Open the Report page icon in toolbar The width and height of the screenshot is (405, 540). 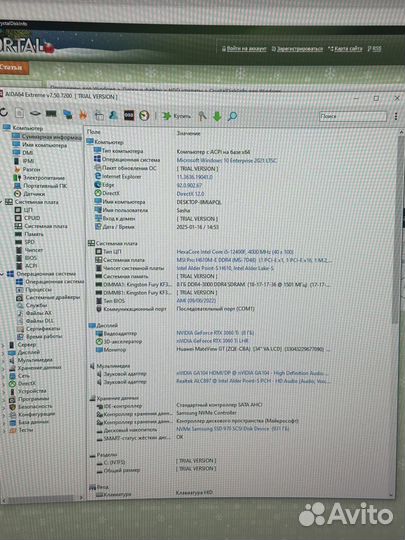(x=20, y=113)
